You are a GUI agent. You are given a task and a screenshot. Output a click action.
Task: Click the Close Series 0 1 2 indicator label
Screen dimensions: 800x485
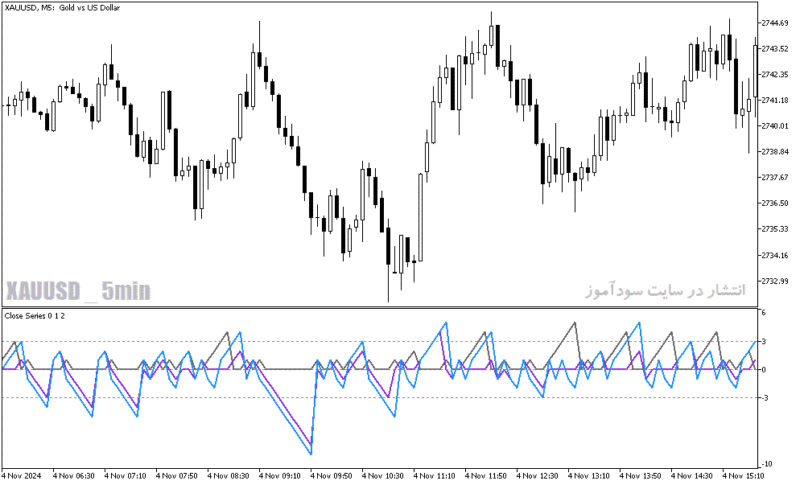35,316
